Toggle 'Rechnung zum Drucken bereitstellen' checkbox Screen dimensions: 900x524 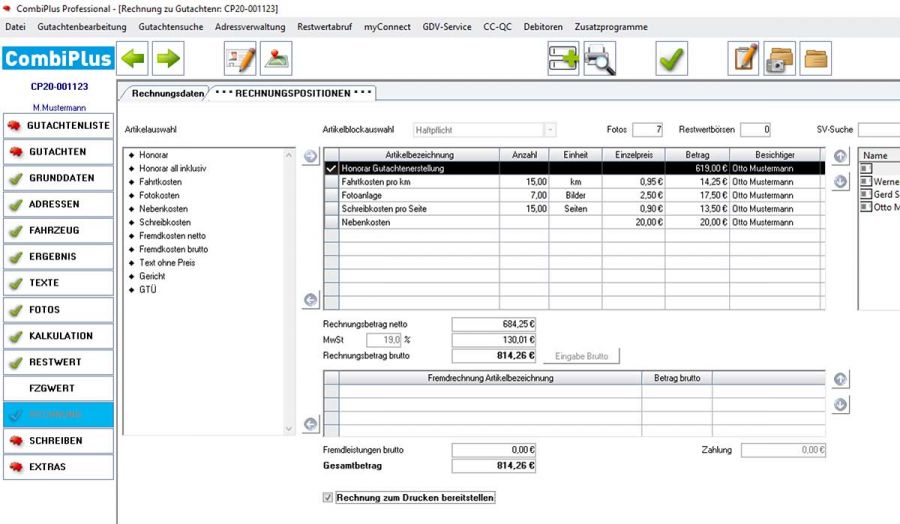click(x=328, y=497)
